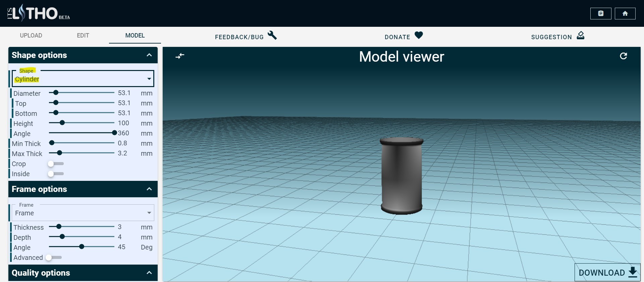Adjust the Min Thick slider
644x282 pixels.
(x=82, y=143)
